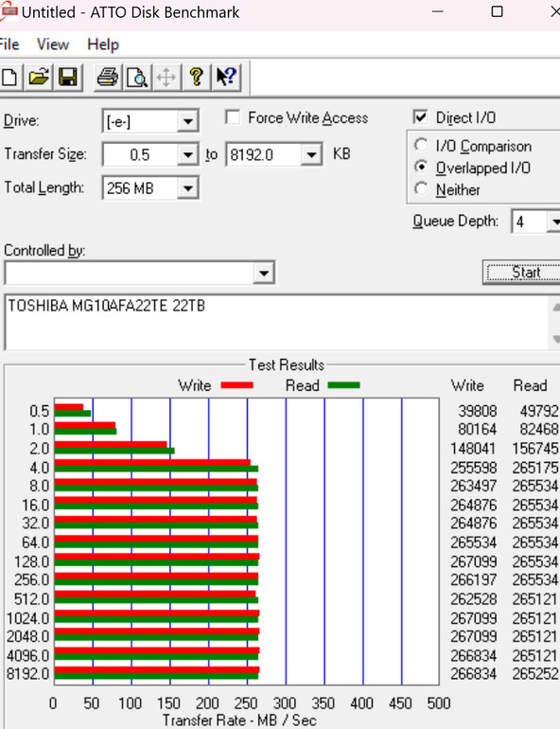This screenshot has height=729, width=560.
Task: Open the Help menu
Action: [x=103, y=44]
